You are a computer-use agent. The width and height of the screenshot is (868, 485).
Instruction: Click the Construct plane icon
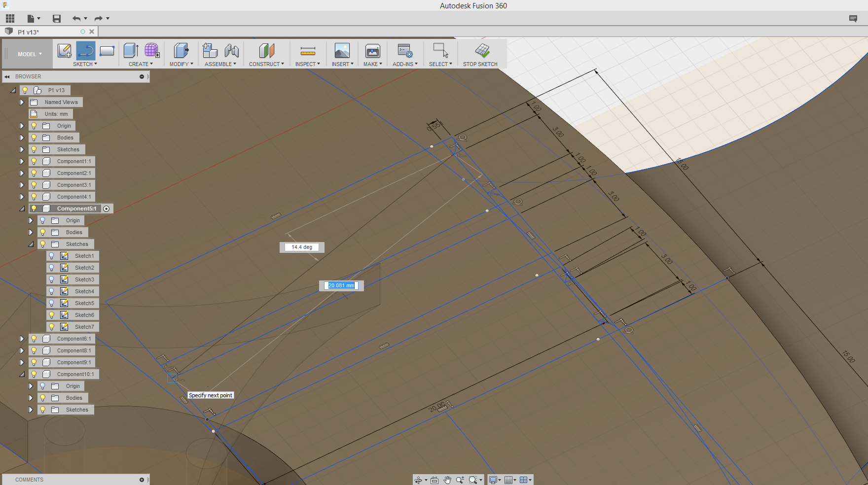(266, 50)
